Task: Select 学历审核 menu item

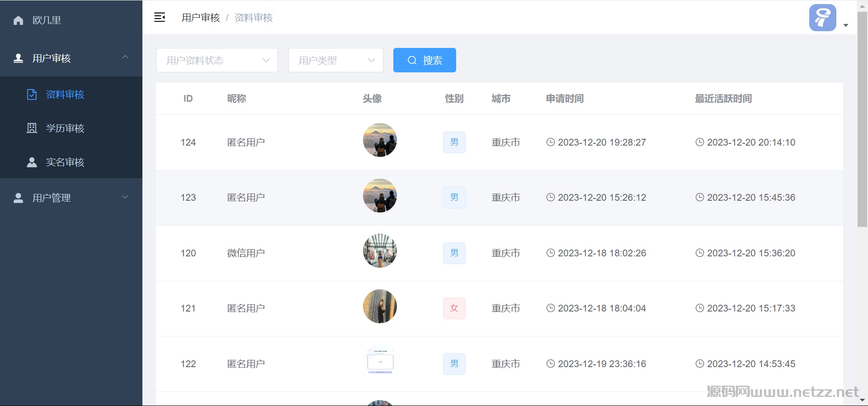Action: (71, 128)
